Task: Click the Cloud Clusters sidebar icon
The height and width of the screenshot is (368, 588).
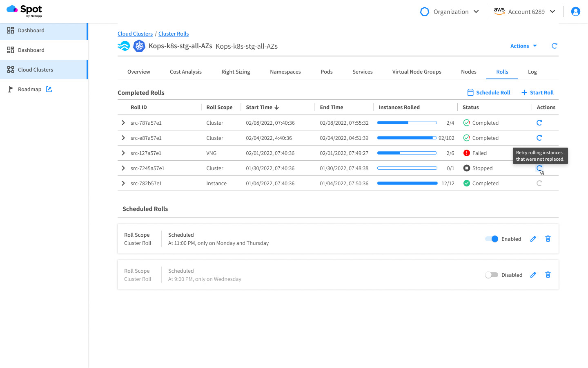Action: pyautogui.click(x=11, y=70)
